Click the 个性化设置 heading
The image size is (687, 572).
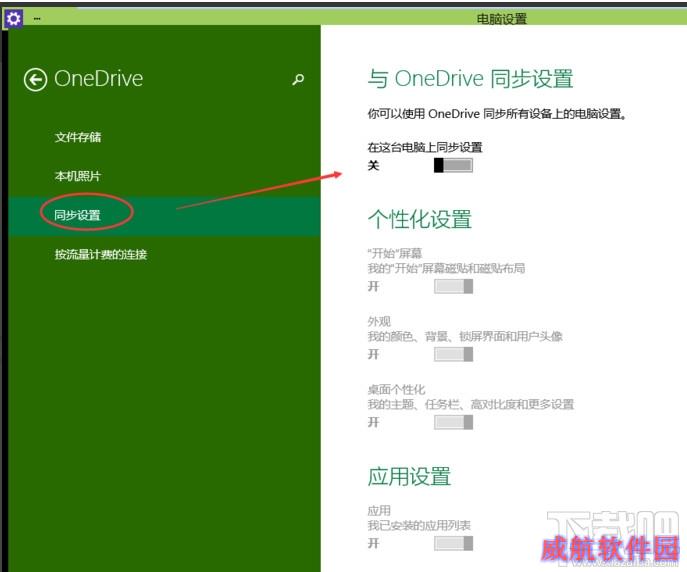[x=420, y=219]
